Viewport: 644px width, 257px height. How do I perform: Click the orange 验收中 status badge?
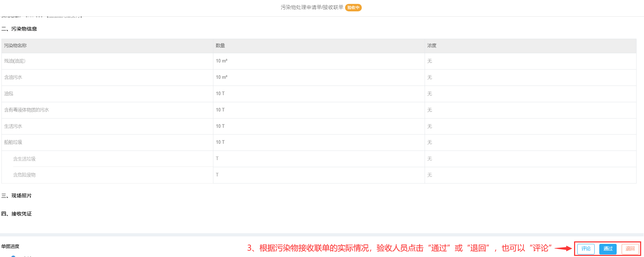coord(353,7)
